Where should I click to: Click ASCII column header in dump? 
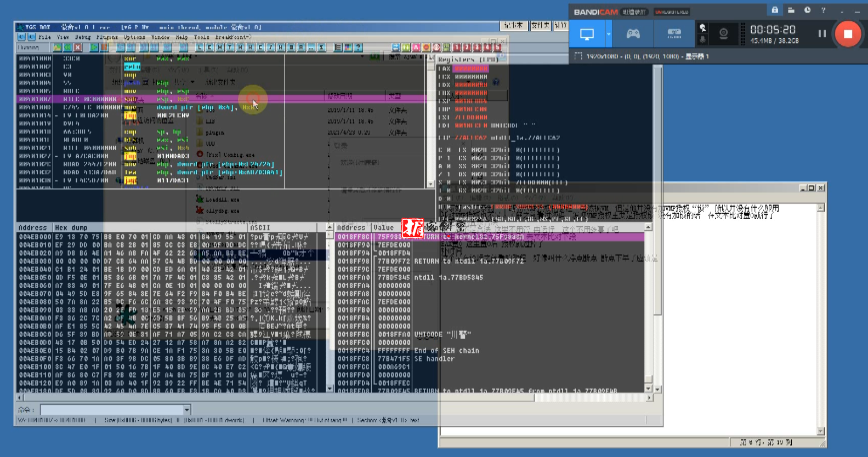(x=282, y=227)
